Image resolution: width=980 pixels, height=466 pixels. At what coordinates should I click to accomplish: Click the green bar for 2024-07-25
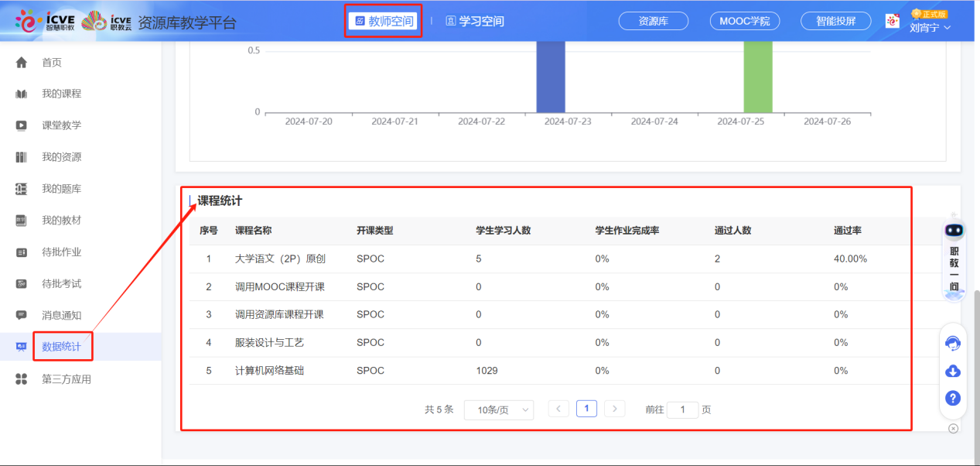coord(758,76)
